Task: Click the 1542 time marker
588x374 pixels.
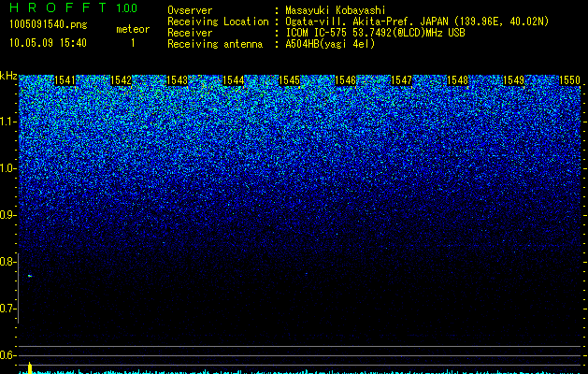Action: tap(122, 80)
